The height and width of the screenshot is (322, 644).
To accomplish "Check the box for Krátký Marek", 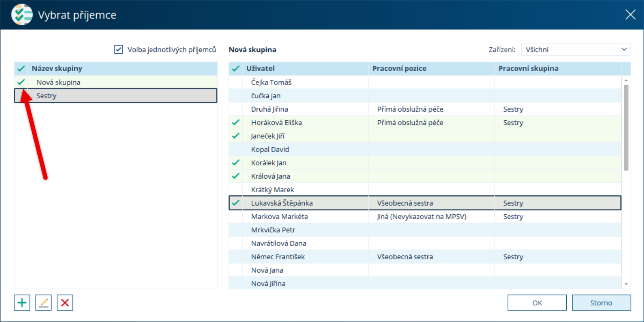I will click(236, 189).
